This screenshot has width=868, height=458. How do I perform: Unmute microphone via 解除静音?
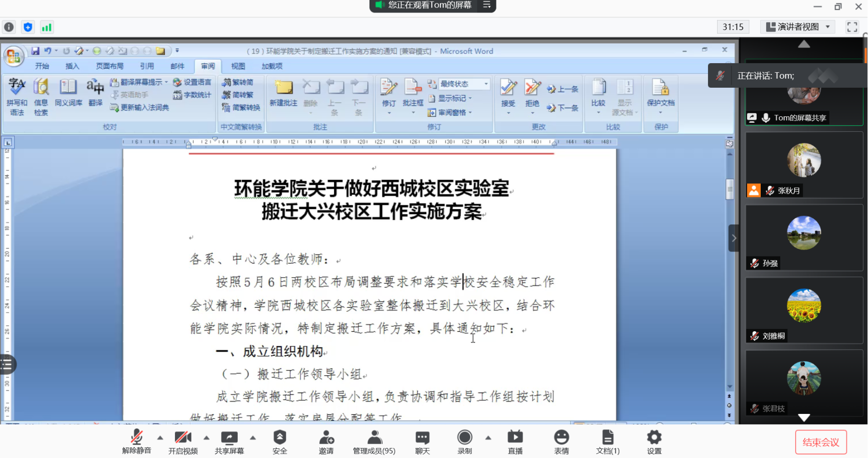tap(136, 437)
